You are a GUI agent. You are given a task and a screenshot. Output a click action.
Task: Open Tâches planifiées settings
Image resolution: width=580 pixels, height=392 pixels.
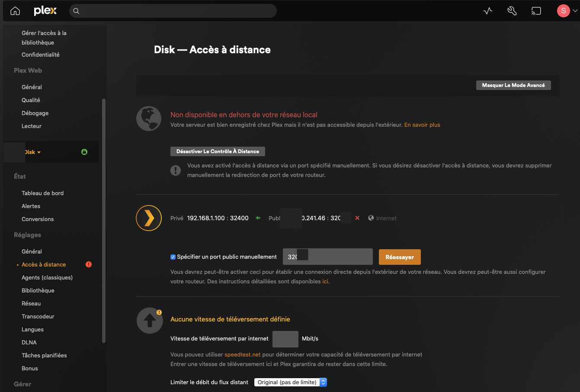pos(44,355)
